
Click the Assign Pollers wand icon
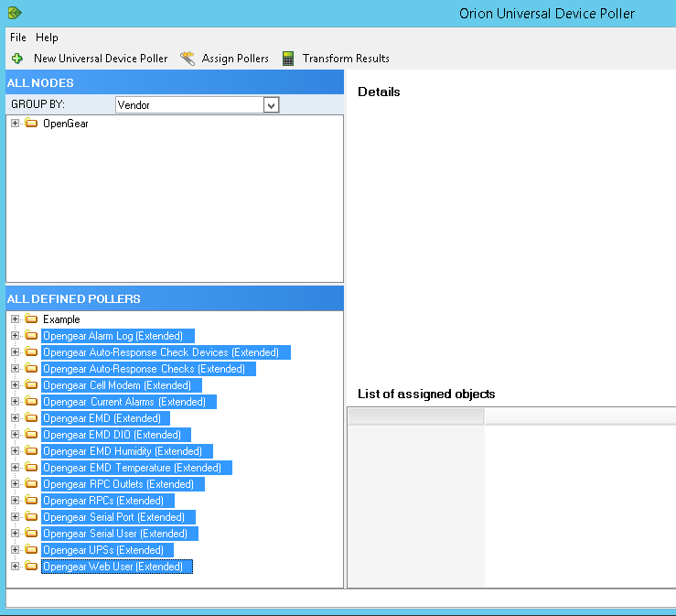(188, 59)
